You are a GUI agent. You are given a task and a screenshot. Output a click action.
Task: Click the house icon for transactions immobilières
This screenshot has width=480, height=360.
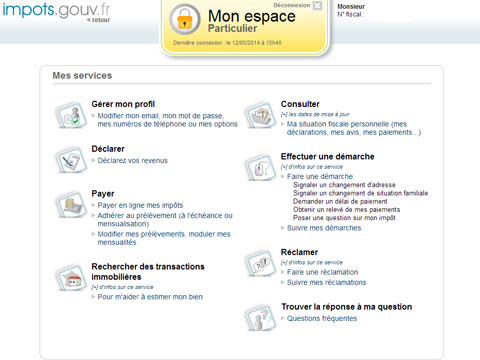click(x=71, y=278)
